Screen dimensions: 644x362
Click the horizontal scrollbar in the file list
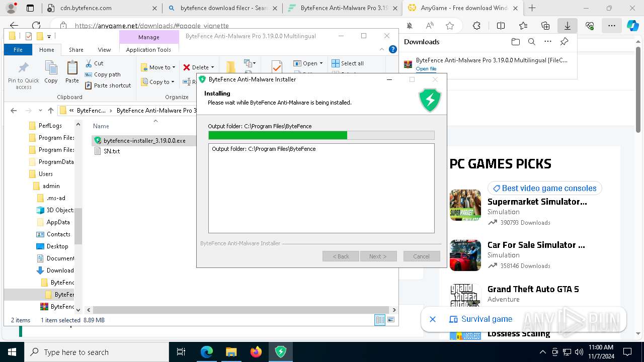[x=241, y=310]
